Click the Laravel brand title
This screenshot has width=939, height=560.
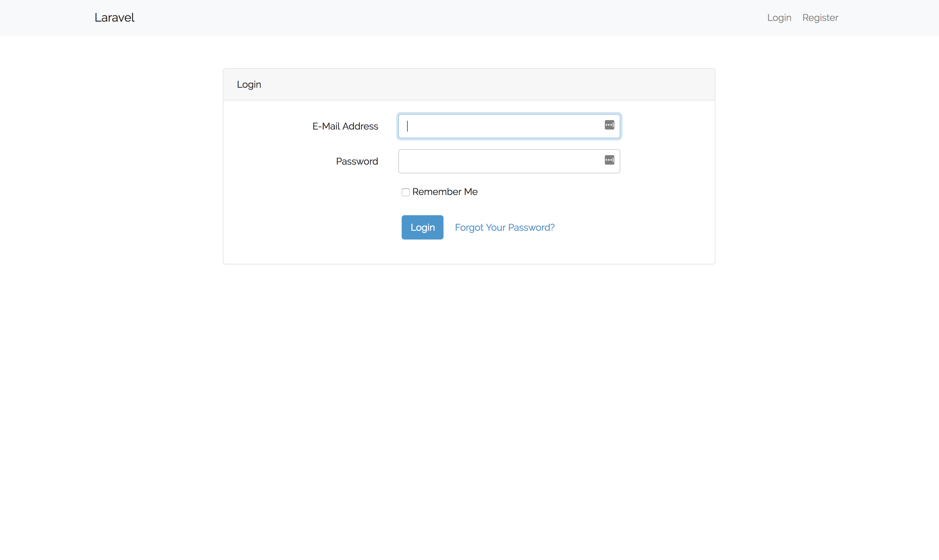click(x=114, y=18)
